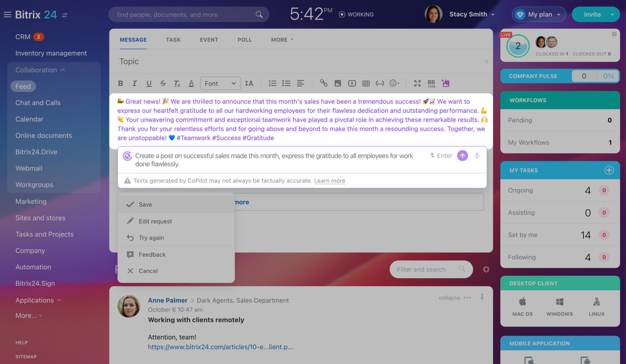Select Cancel in the CoPilot menu
Screen dimensions: 626x364
tap(176, 271)
